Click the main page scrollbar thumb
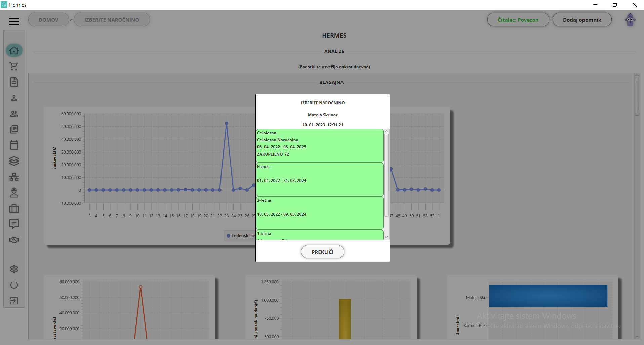Image resolution: width=644 pixels, height=345 pixels. coord(637,97)
